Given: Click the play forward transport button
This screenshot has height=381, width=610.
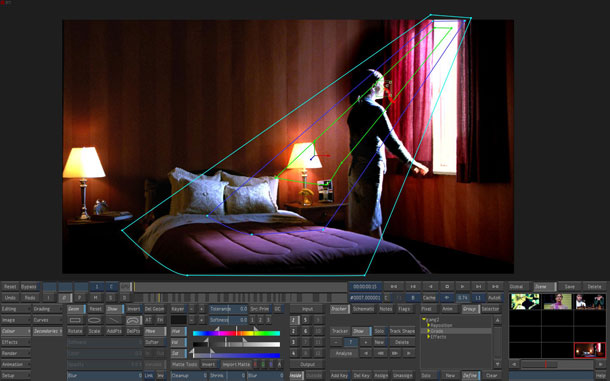Looking at the screenshot, I should pyautogui.click(x=462, y=286).
